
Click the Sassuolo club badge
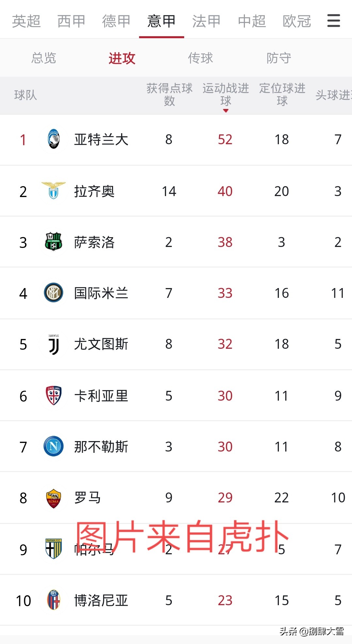click(x=54, y=242)
